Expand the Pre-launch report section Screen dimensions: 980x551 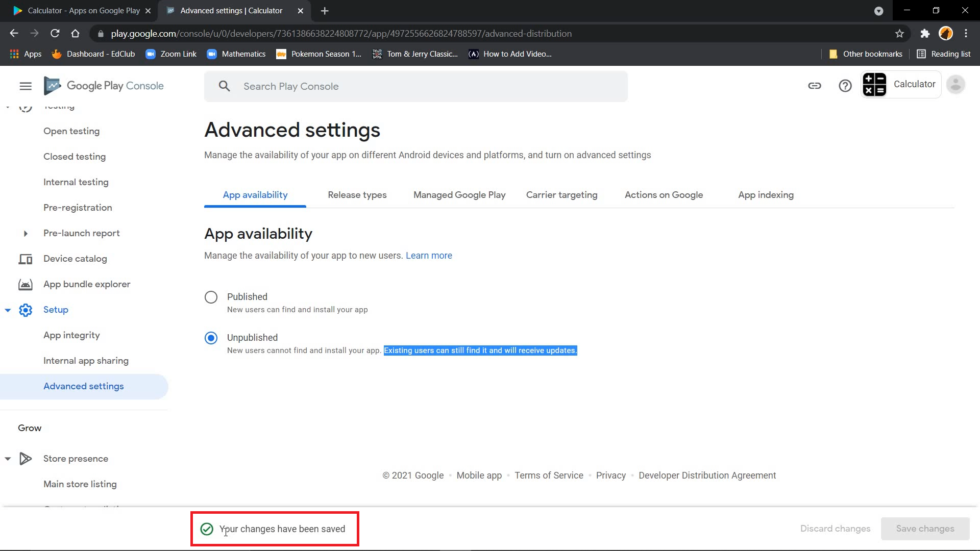coord(26,234)
